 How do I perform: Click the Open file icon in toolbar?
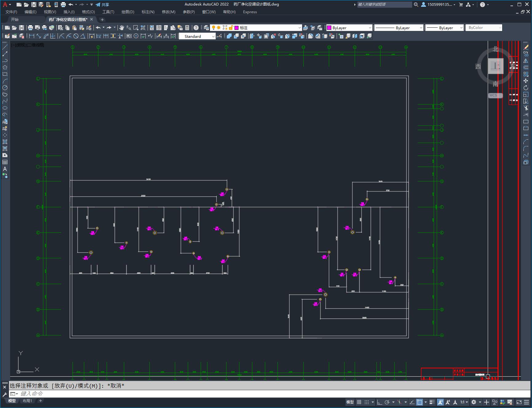pos(14,28)
